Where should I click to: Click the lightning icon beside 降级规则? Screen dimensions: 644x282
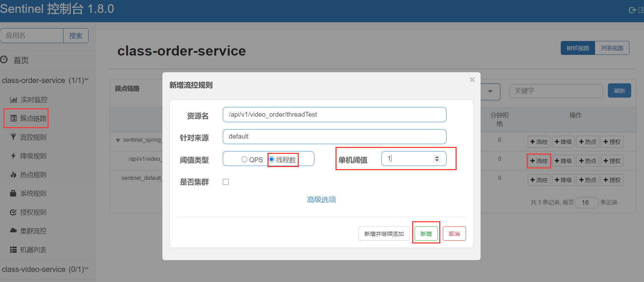click(13, 156)
